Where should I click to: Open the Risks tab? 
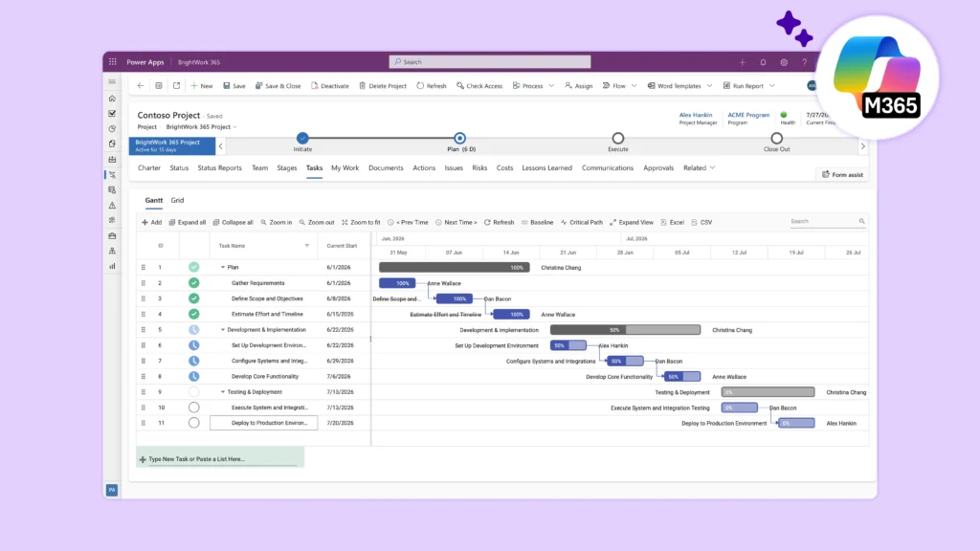pyautogui.click(x=479, y=167)
